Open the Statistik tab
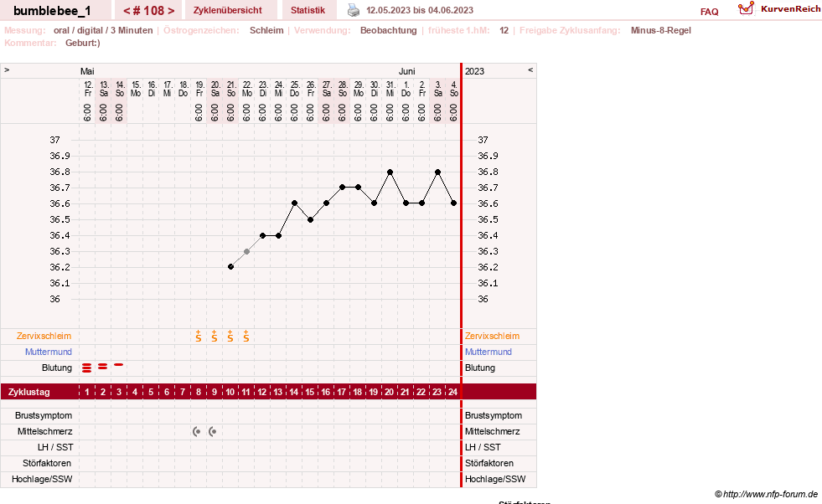The image size is (822, 504). (308, 10)
